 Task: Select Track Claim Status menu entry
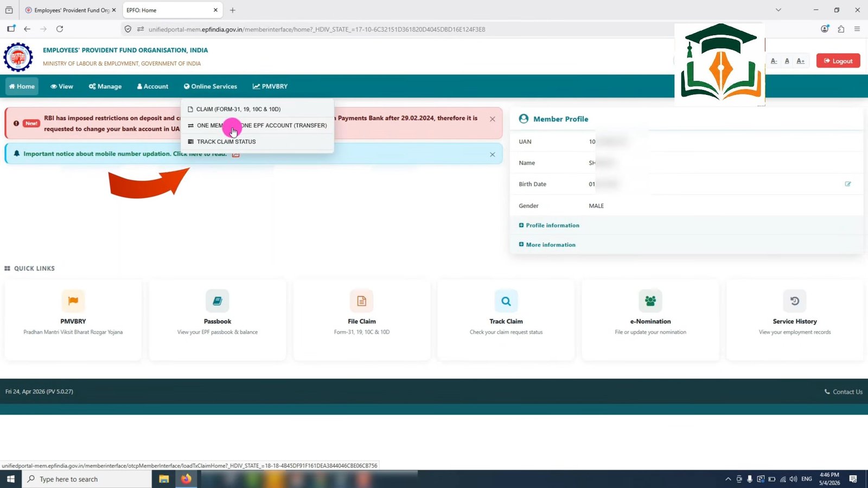coord(257,142)
